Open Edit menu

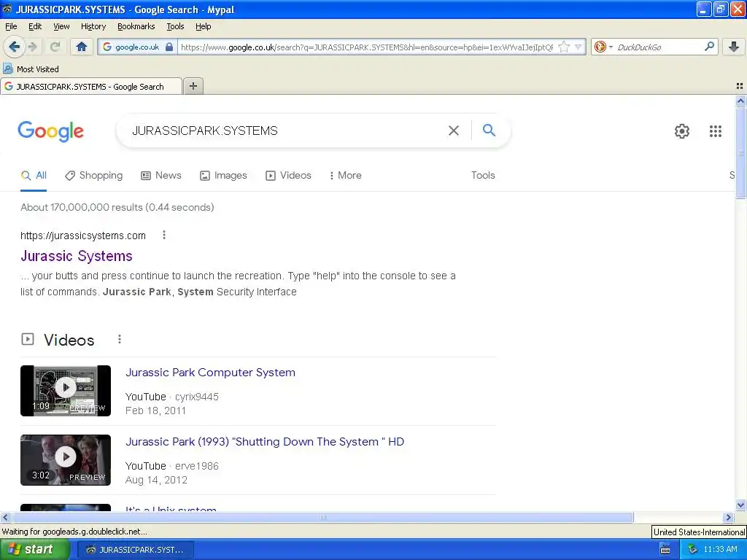pos(35,26)
